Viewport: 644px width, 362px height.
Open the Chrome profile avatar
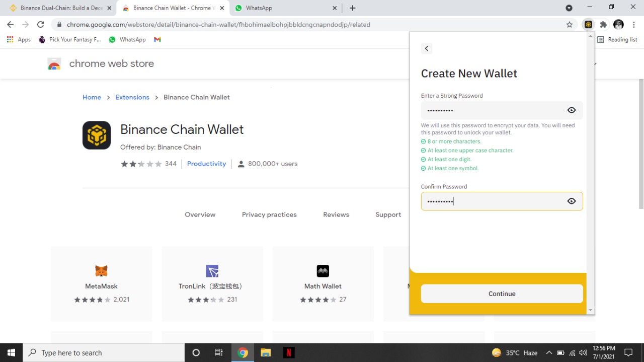tap(619, 24)
